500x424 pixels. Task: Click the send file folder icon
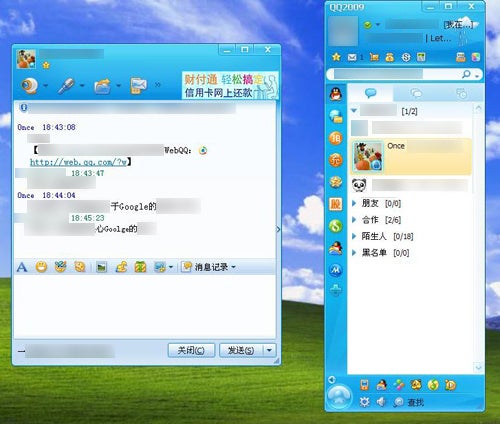coord(103,86)
